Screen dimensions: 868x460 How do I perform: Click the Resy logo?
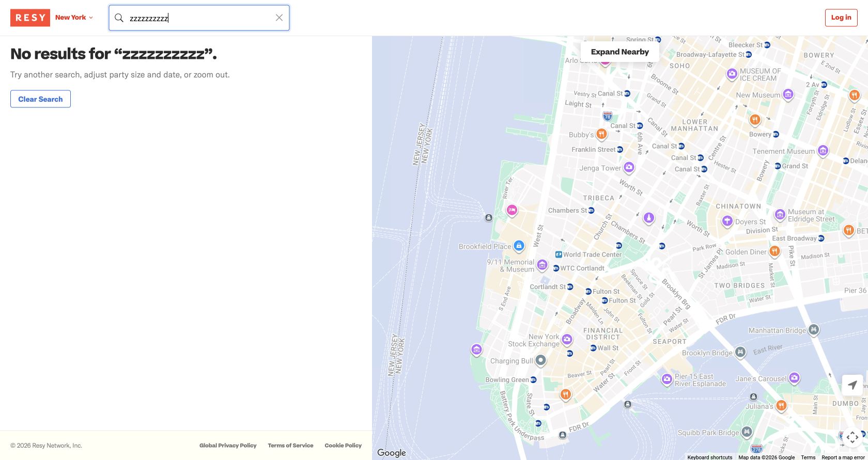[x=30, y=18]
